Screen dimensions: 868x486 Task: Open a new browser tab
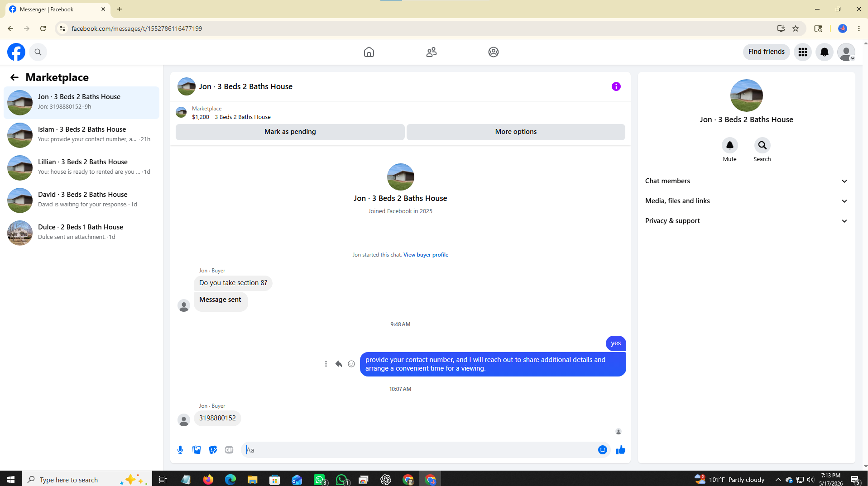pos(120,9)
